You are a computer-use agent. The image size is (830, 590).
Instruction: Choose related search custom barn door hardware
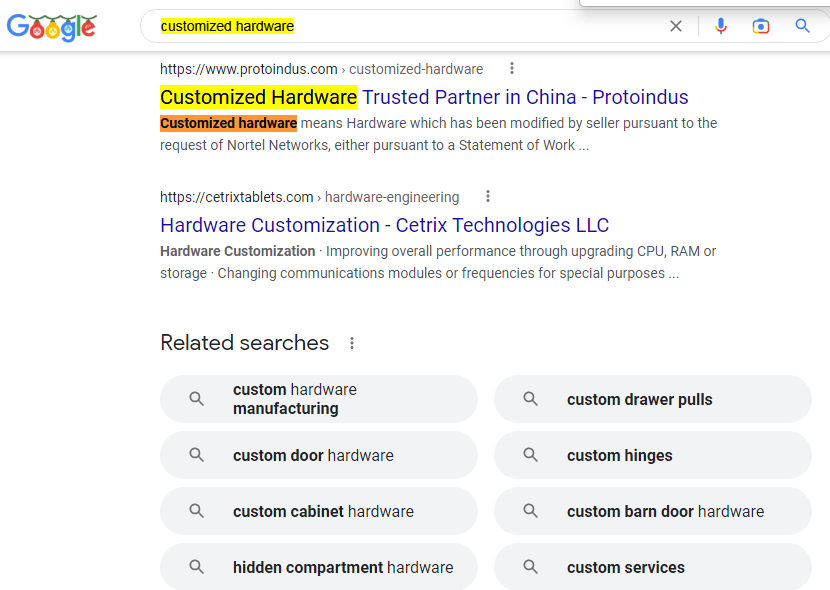(653, 511)
